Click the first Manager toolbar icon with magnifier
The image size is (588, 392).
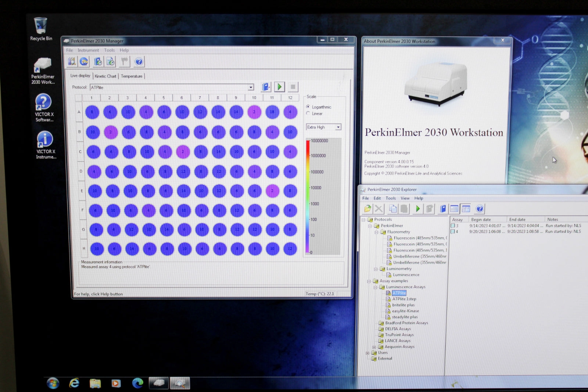pyautogui.click(x=72, y=61)
